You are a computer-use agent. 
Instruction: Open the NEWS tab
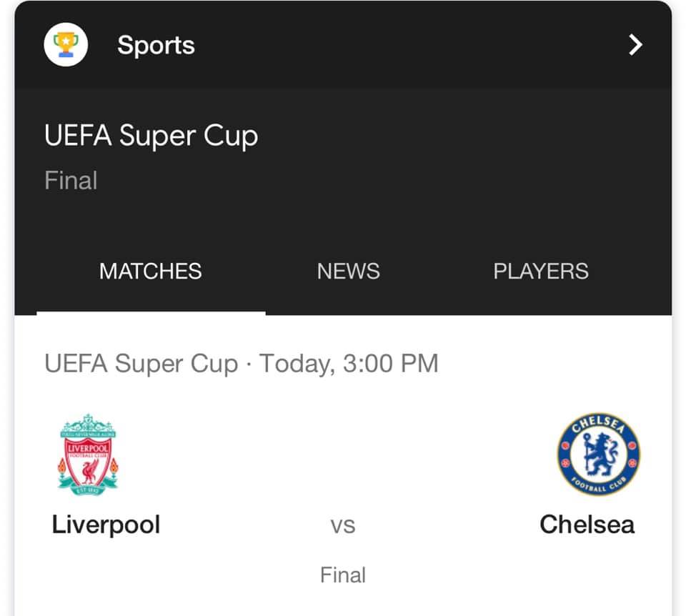348,272
